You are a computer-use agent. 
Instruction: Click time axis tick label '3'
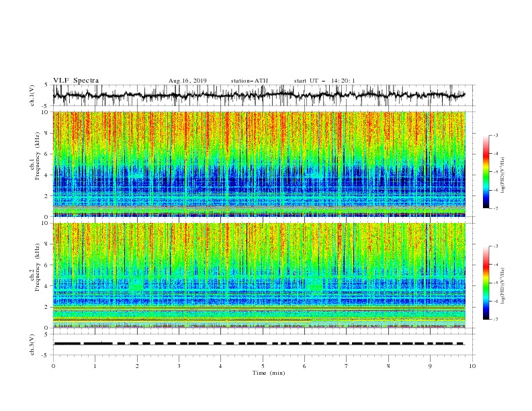point(179,366)
